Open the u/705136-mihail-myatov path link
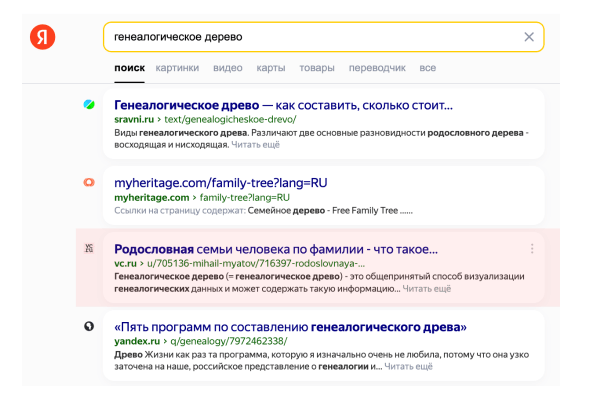 click(x=256, y=263)
